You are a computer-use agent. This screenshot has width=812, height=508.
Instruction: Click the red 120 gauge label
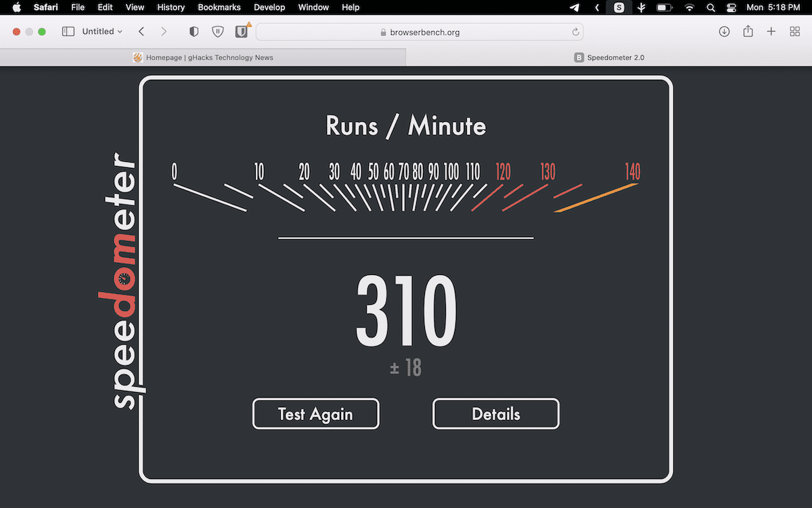(x=503, y=172)
